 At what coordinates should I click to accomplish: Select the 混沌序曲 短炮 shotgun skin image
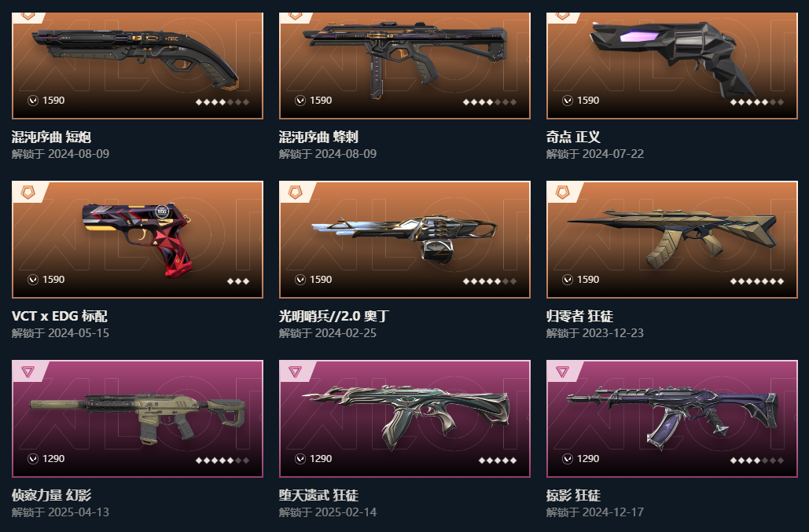(x=135, y=56)
